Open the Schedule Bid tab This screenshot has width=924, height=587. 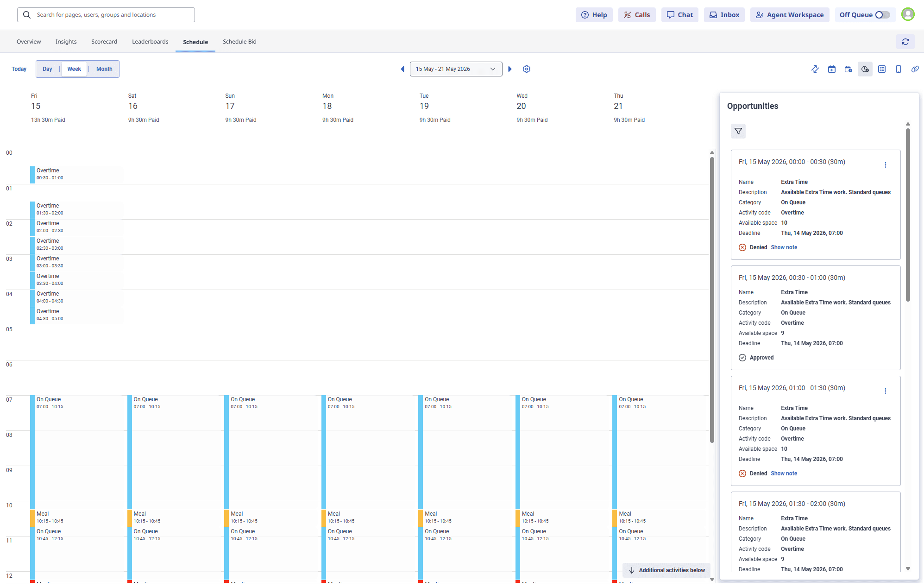pos(239,42)
